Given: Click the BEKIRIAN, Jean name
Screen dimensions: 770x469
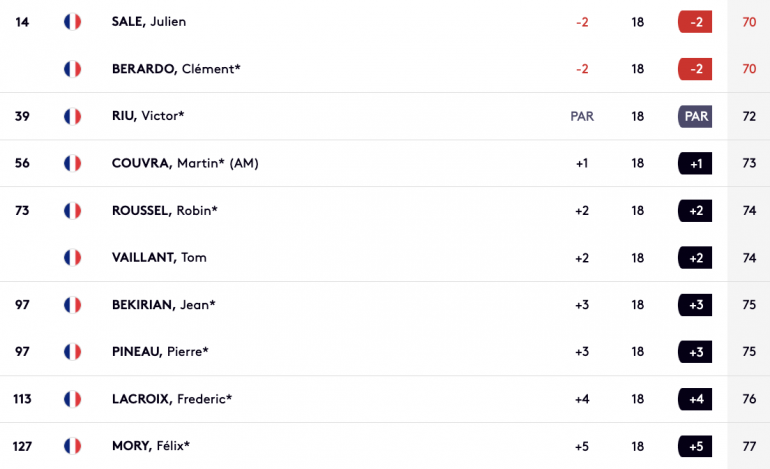Looking at the screenshot, I should point(164,305).
